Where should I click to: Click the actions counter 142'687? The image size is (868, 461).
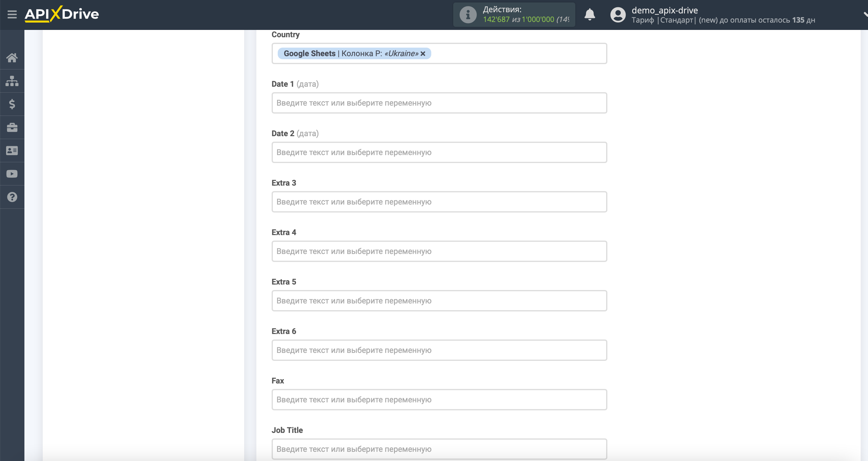pos(496,20)
